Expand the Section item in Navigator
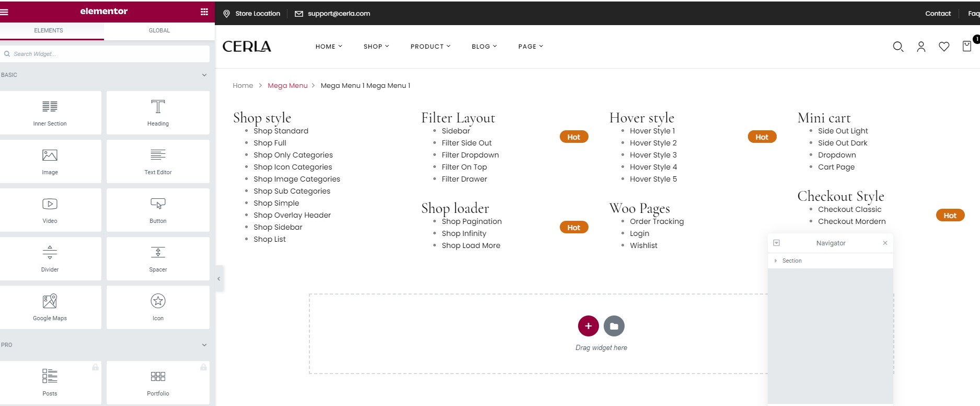 point(776,261)
